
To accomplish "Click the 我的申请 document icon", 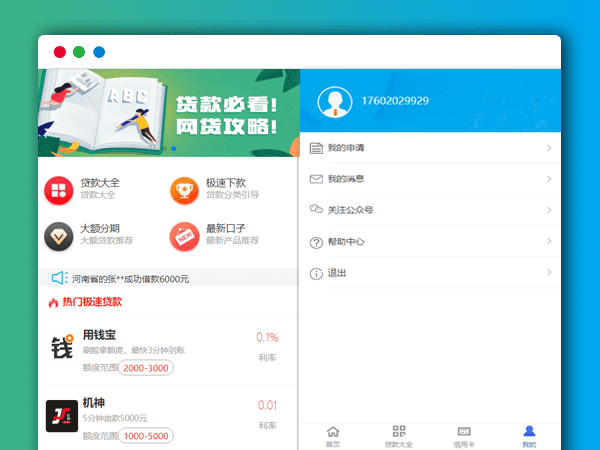I will tap(316, 148).
